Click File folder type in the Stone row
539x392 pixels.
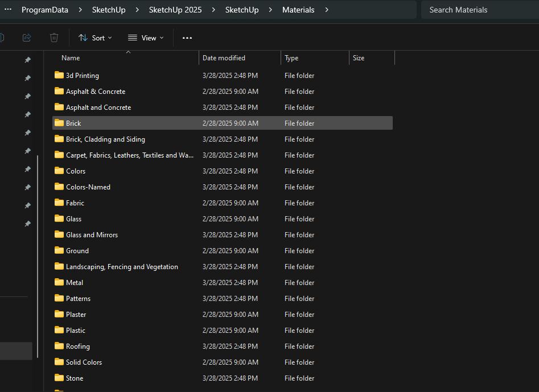pos(299,378)
